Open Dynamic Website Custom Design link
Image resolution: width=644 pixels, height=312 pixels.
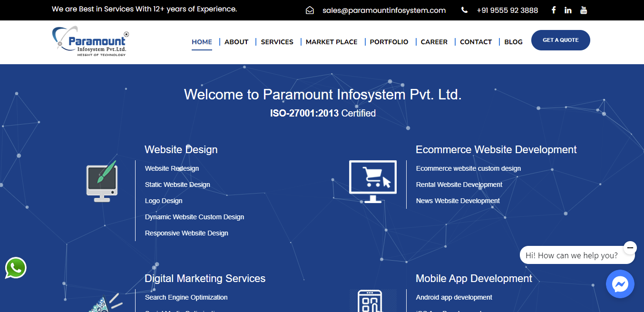point(195,217)
